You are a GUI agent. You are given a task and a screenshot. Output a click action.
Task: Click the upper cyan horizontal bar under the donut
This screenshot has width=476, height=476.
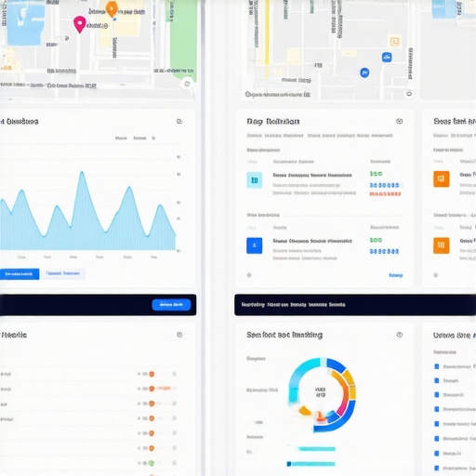[316, 449]
